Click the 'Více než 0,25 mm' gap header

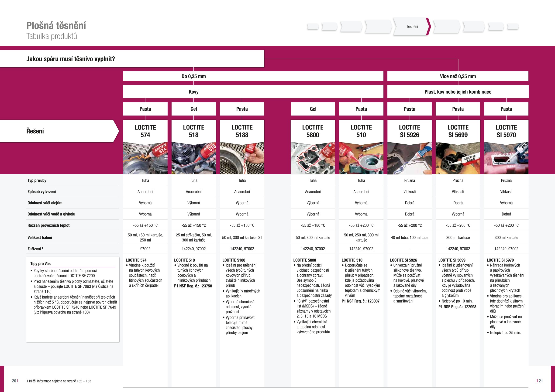[458, 76]
